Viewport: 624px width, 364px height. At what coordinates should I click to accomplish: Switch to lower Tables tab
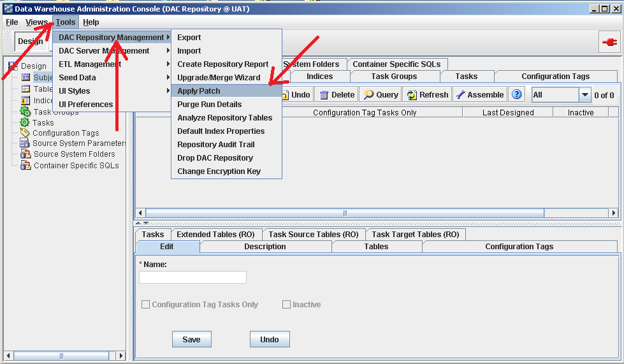tap(376, 247)
